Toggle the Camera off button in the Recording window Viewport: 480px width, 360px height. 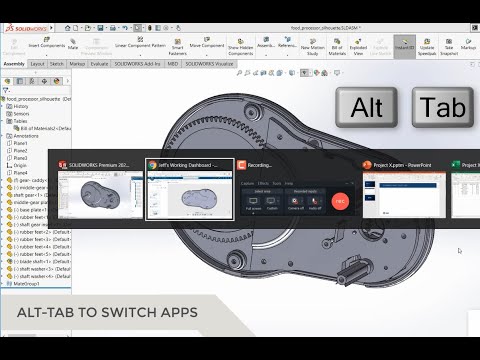[x=295, y=203]
